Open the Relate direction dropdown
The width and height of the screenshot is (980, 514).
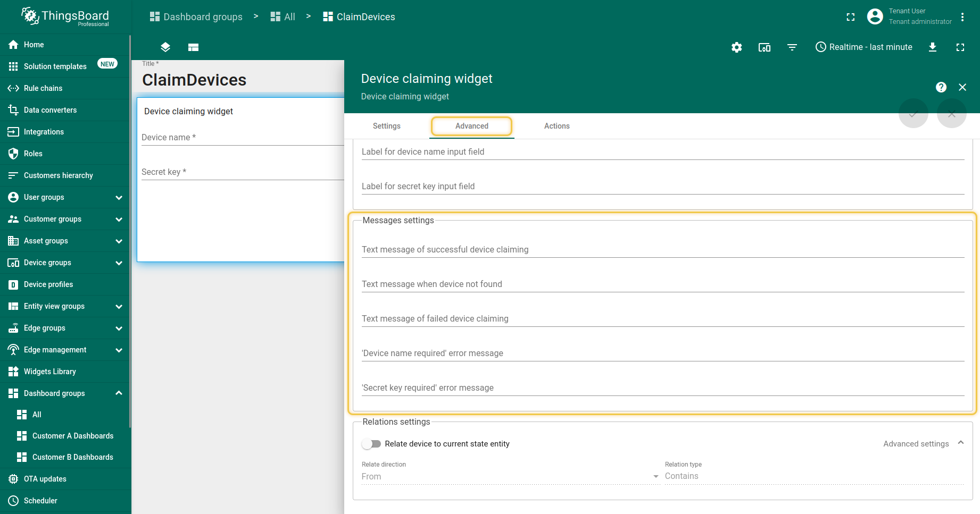510,476
